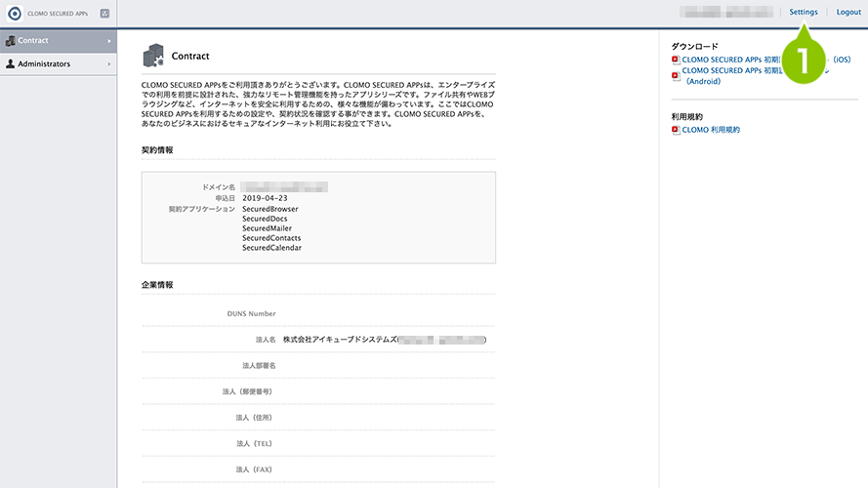Click the 企業情報 section heading

point(157,285)
